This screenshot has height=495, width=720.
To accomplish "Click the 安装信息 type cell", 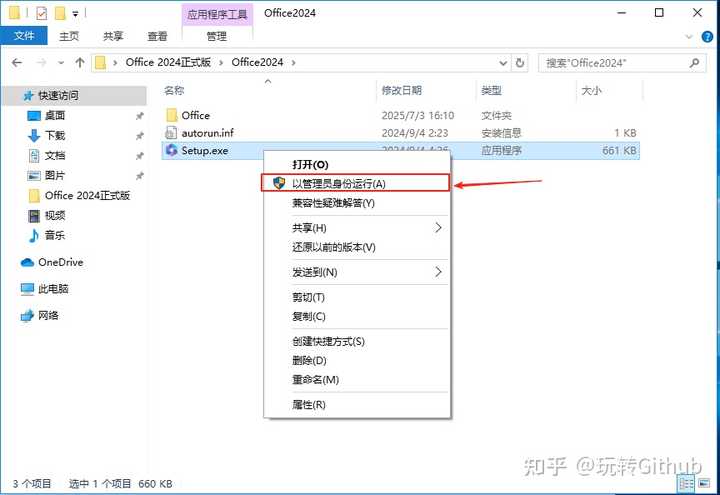I will click(x=501, y=133).
